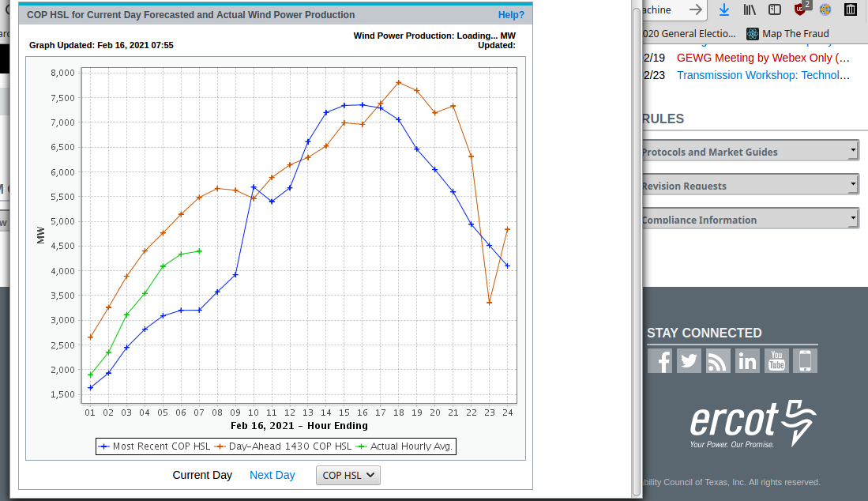Click the orange peak point at hour 18

(x=399, y=82)
